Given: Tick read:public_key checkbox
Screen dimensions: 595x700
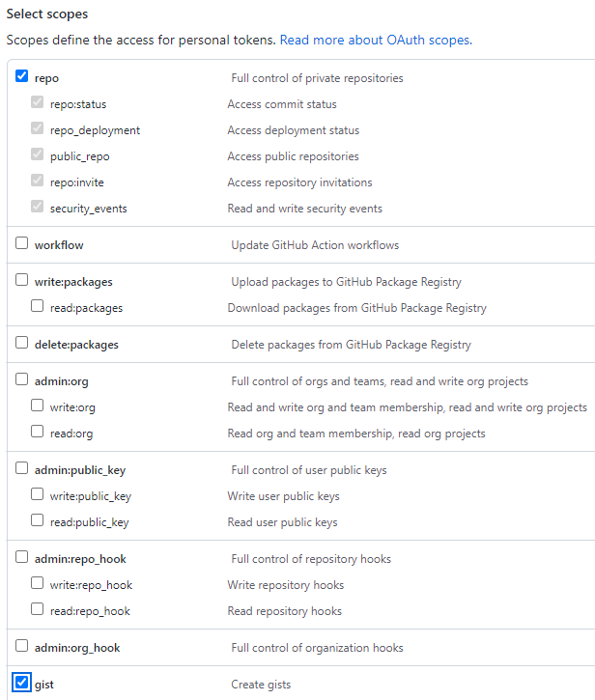Looking at the screenshot, I should [x=37, y=520].
